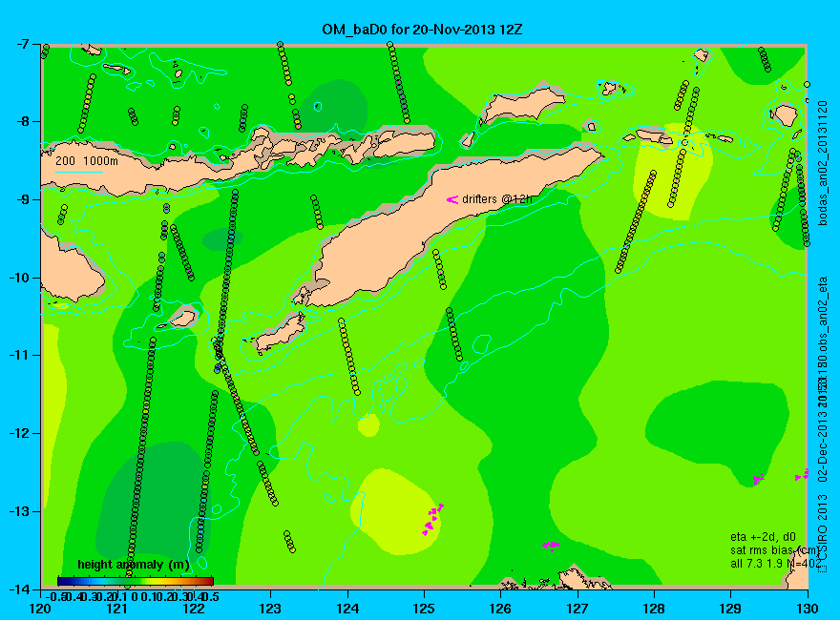840x620 pixels.
Task: Click the longitude tick label 120
Action: click(41, 609)
